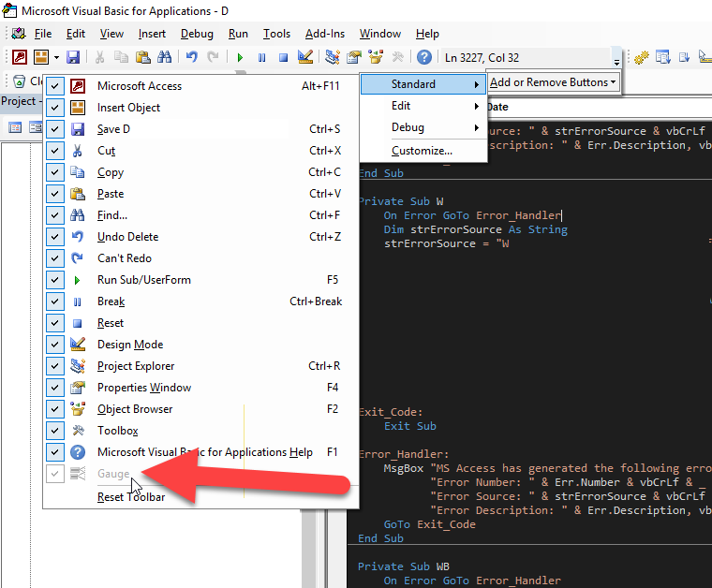
Task: Click the Find binoculars icon in toolbar
Action: point(164,57)
